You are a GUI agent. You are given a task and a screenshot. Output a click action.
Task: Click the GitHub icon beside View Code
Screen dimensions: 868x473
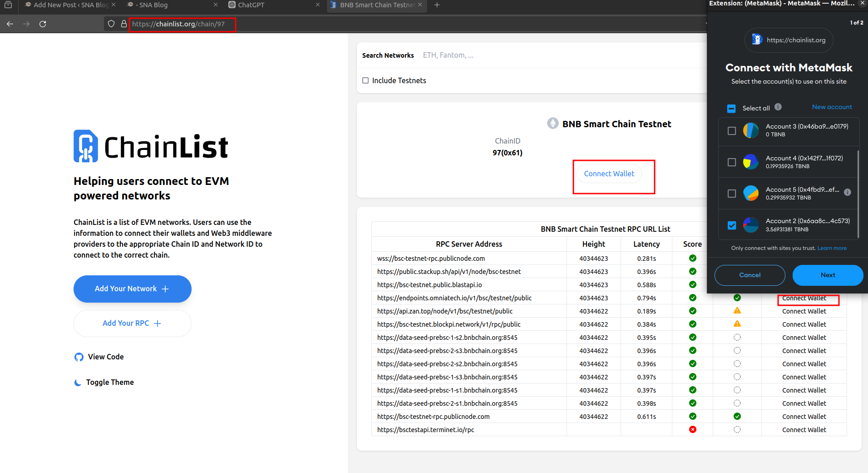click(79, 357)
